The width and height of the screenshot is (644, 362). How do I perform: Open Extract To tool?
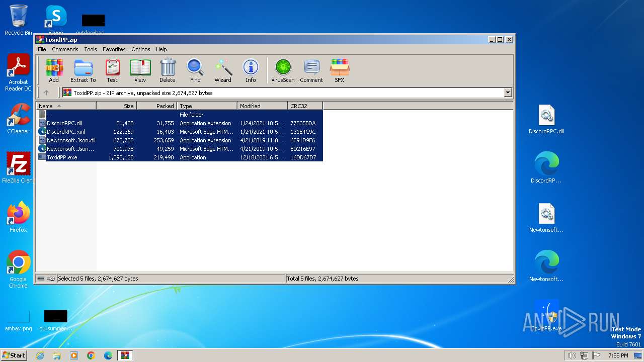click(x=83, y=70)
